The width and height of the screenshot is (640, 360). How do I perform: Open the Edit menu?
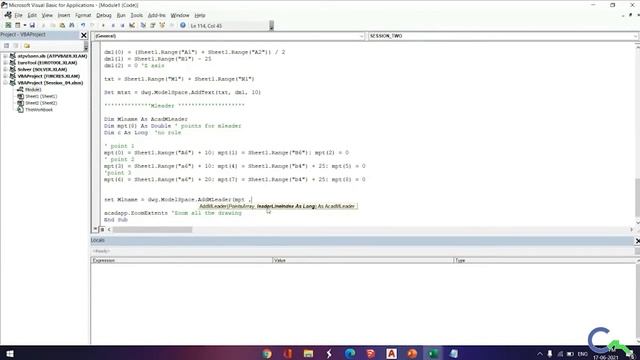(x=32, y=15)
